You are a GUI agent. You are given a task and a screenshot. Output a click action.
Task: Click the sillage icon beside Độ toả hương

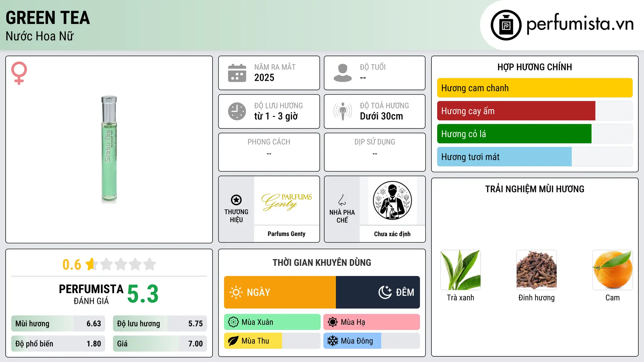pos(342,111)
